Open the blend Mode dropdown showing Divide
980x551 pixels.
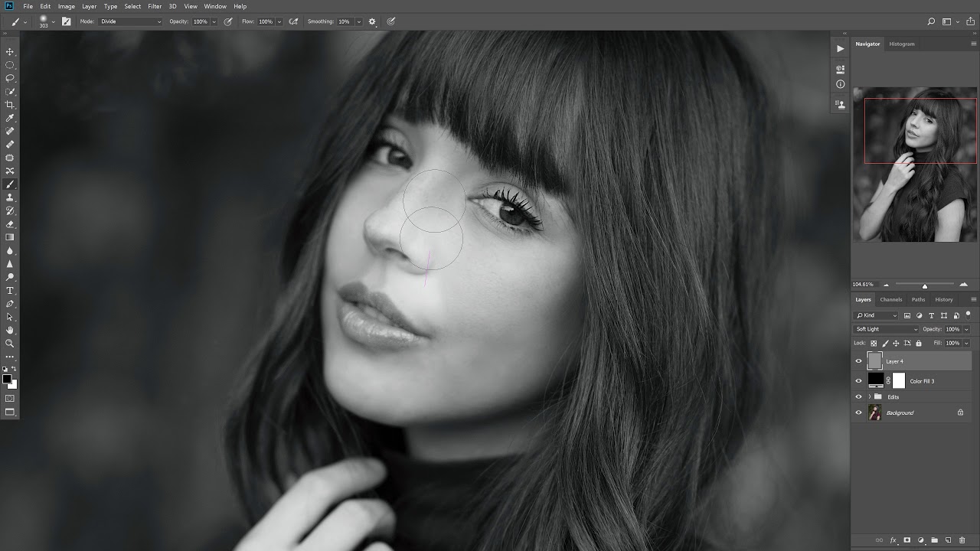pos(131,21)
